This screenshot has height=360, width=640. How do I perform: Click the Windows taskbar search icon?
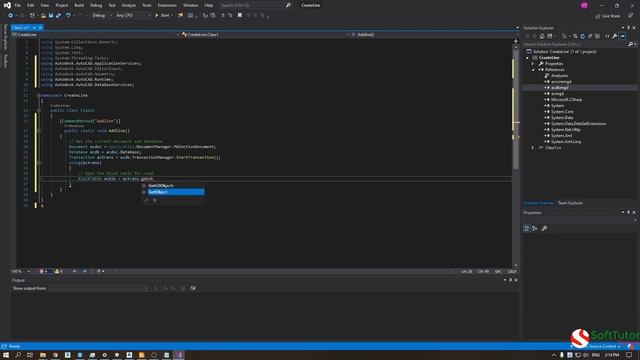pos(18,355)
